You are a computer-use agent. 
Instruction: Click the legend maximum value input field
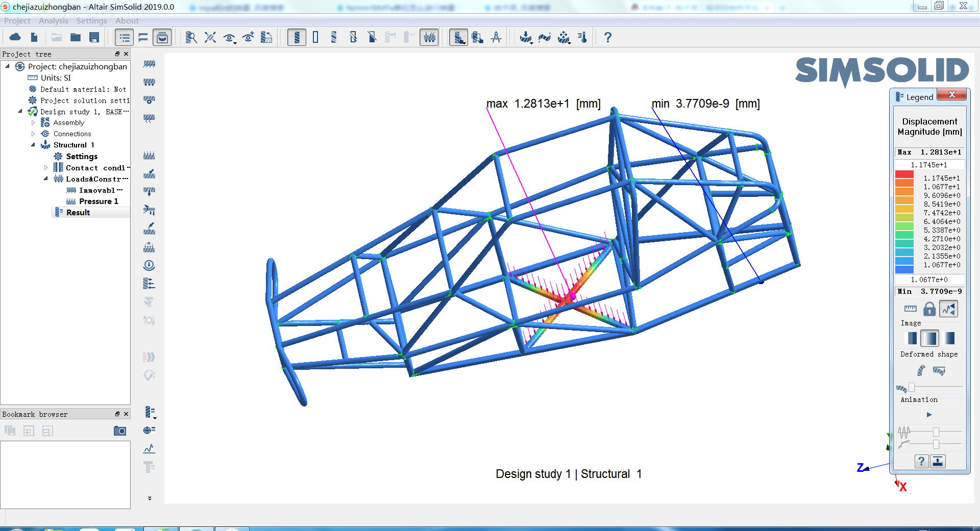tap(929, 165)
